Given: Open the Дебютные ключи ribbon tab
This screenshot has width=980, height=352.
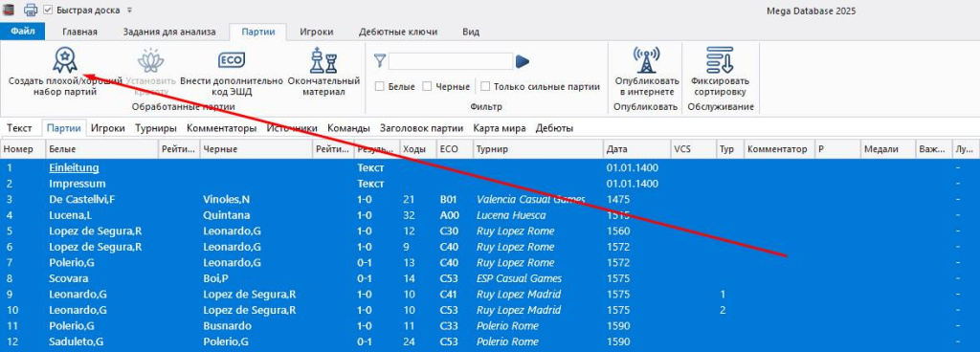Looking at the screenshot, I should pos(397,32).
